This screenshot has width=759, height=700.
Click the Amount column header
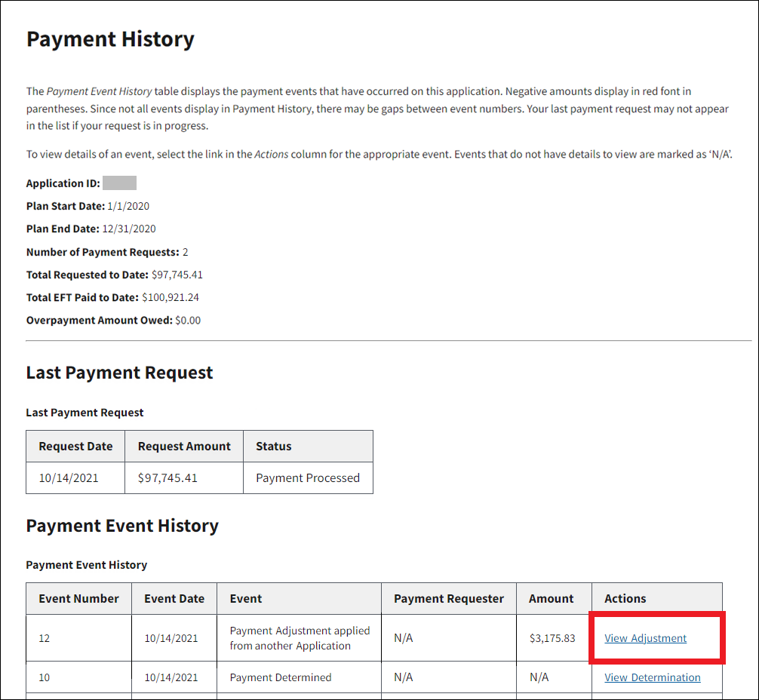click(x=551, y=598)
